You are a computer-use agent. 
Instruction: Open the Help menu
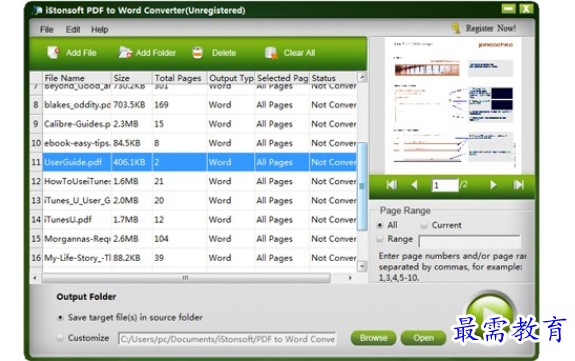[x=99, y=29]
